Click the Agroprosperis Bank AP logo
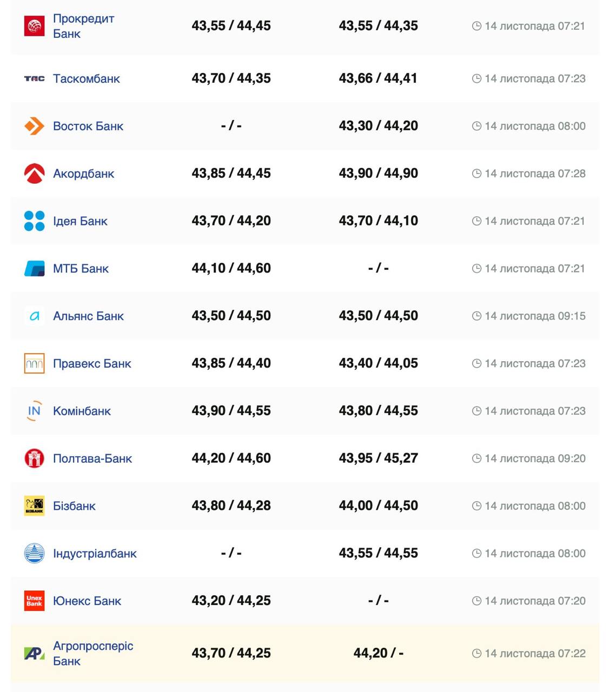This screenshot has width=616, height=692. click(x=34, y=653)
